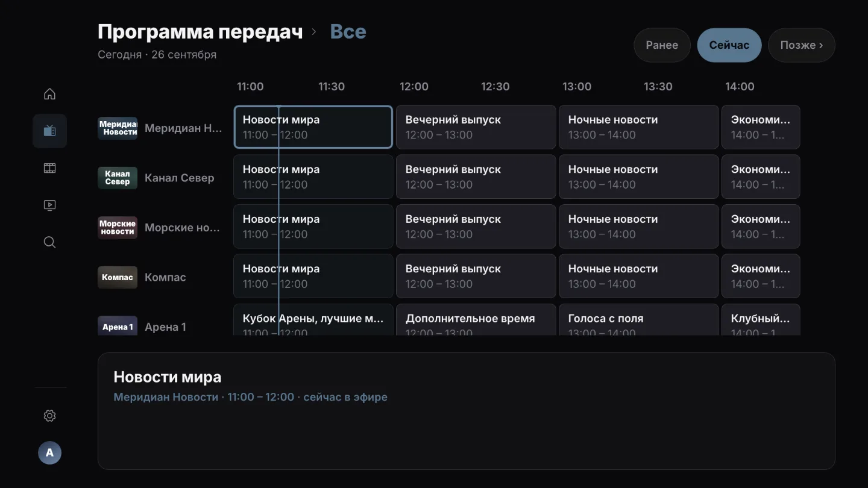Select Дополнительное время program
The height and width of the screenshot is (488, 868).
pyautogui.click(x=476, y=320)
